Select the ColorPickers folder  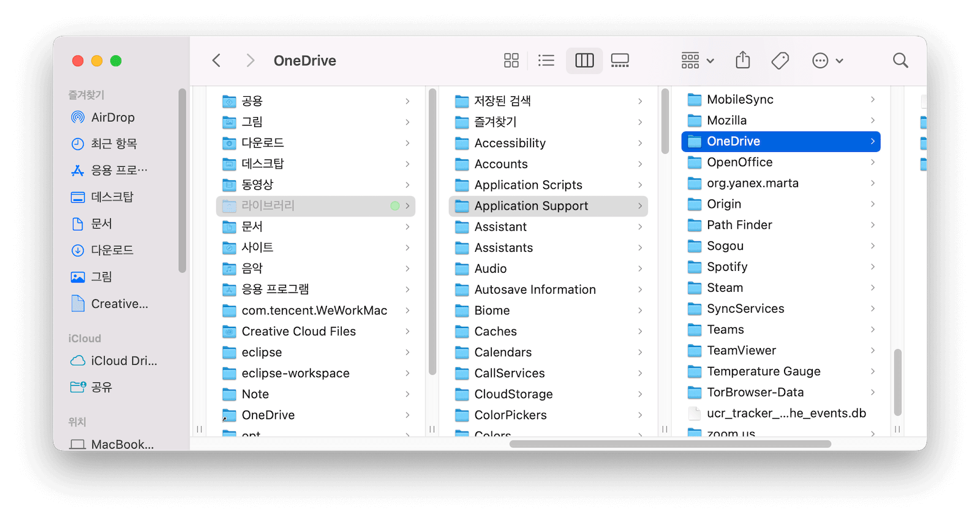pyautogui.click(x=548, y=415)
